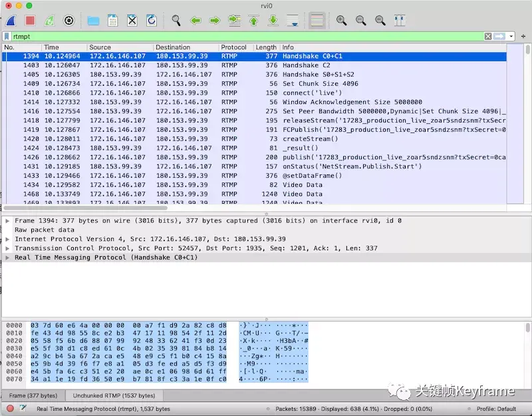Viewport: 532px width, 416px height.
Task: Sort by the Protocol column header
Action: click(x=236, y=47)
